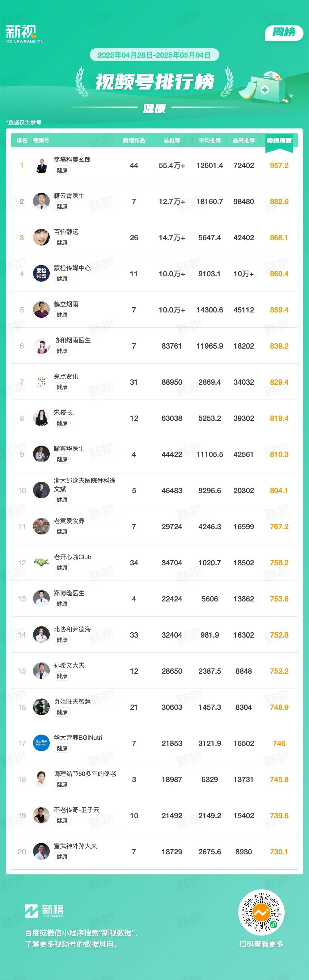Click the date range 2025年04月28日-05月04日 pill
This screenshot has width=309, height=980.
154,55
